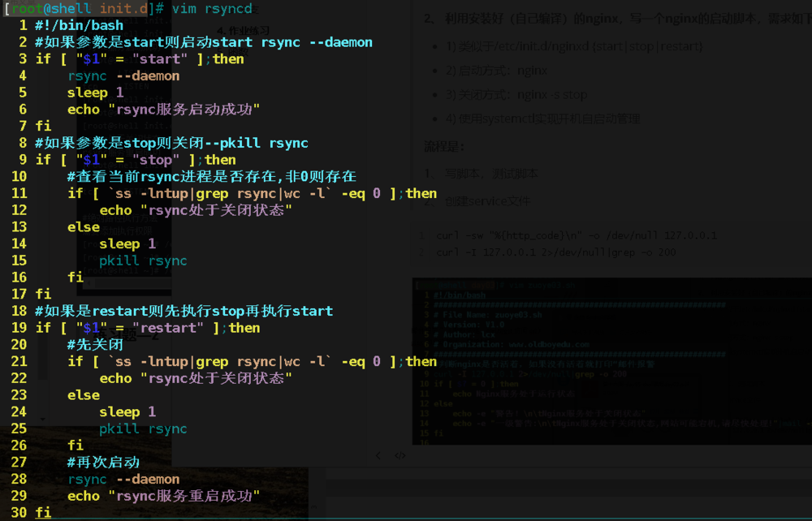The image size is (812, 521).
Task: Click the "ss -lntup|grep rsync|wc -l" command on line 11
Action: pos(219,193)
